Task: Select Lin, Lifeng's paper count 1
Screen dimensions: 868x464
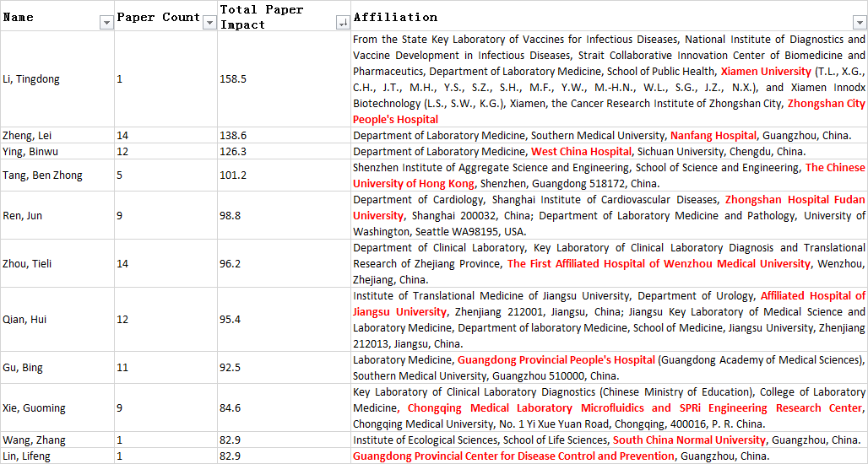Action: click(x=166, y=456)
